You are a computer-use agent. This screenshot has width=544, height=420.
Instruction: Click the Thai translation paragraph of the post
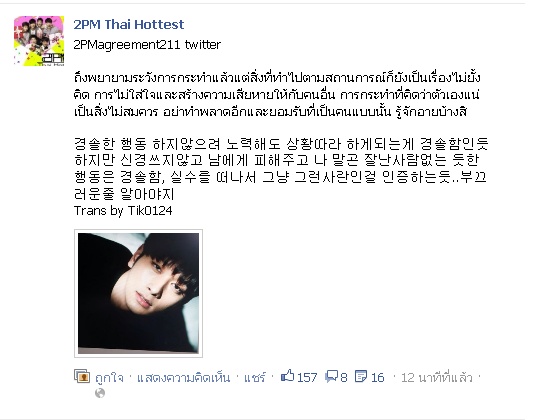277,94
